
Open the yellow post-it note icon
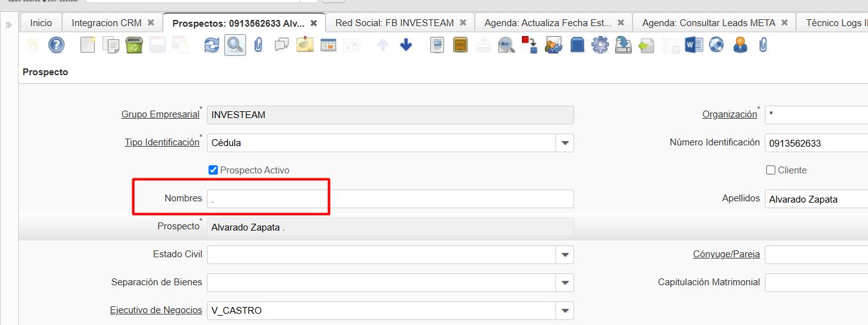304,45
